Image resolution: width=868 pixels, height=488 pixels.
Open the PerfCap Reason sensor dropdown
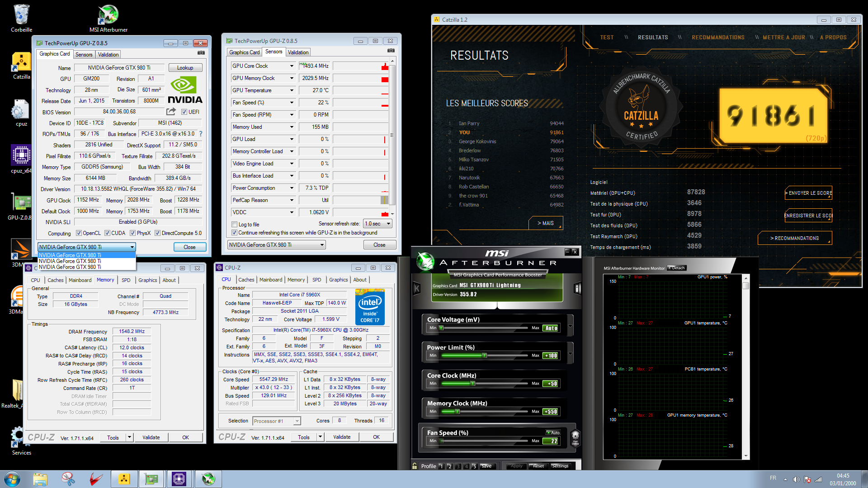coord(292,200)
